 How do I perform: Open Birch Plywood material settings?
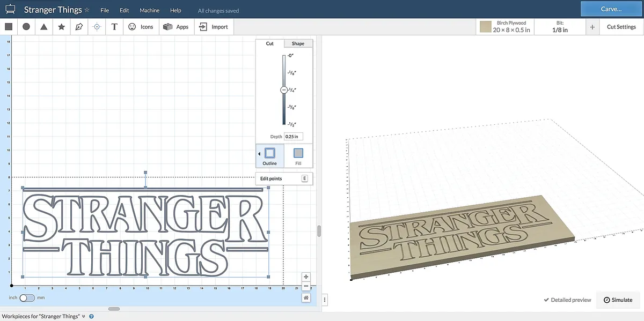click(505, 27)
